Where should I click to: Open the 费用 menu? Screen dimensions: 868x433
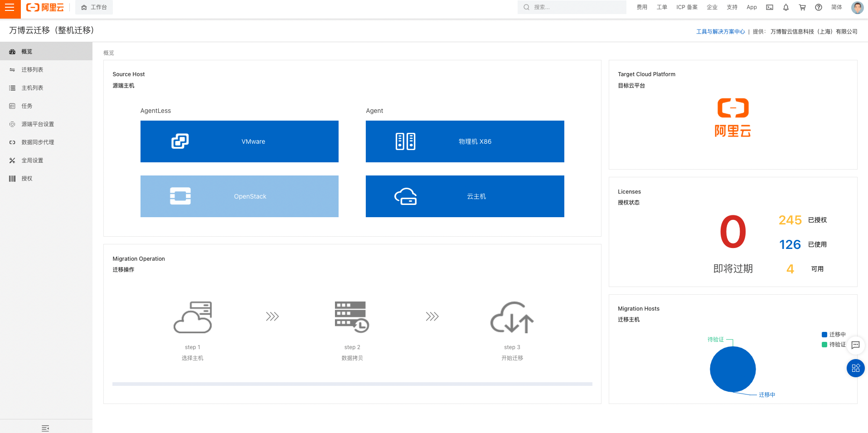tap(642, 7)
